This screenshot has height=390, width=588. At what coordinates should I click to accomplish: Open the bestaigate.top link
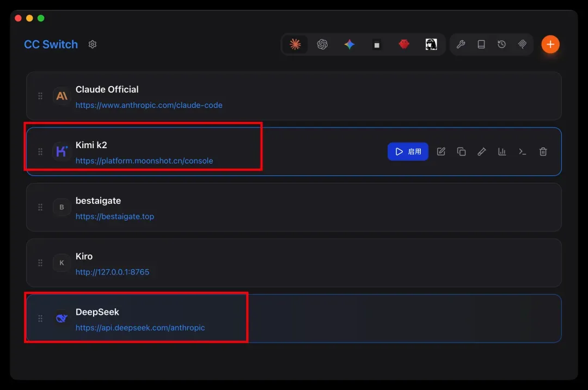[115, 216]
